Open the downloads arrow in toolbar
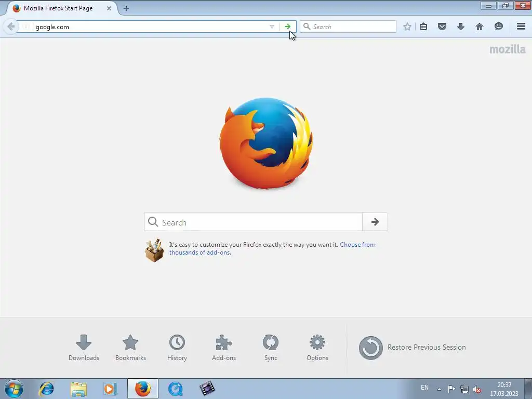532x399 pixels. (x=461, y=26)
